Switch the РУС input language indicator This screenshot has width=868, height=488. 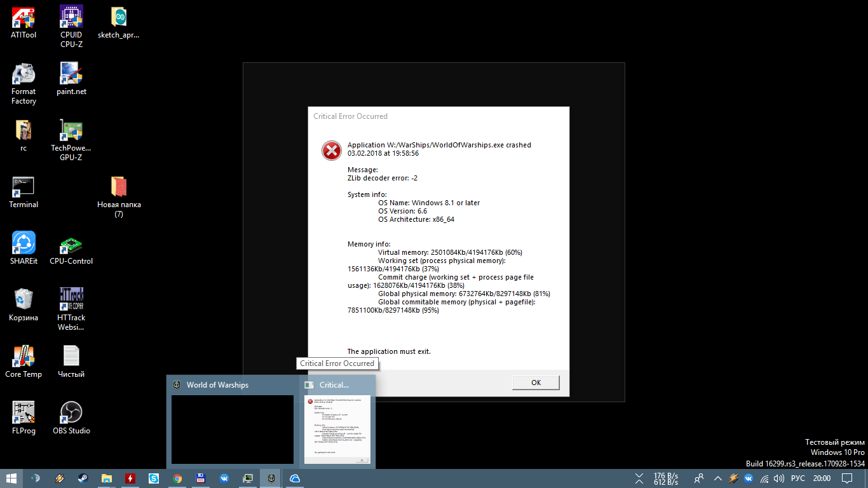click(798, 478)
